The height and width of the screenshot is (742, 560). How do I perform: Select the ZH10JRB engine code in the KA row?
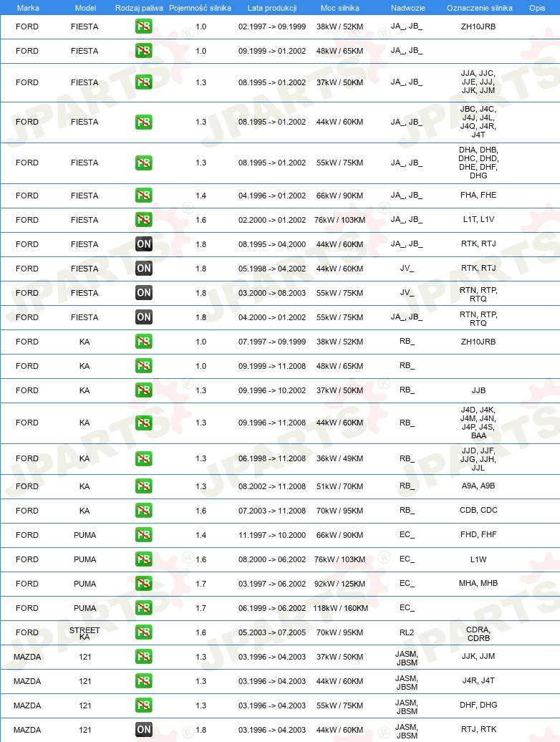click(x=478, y=342)
